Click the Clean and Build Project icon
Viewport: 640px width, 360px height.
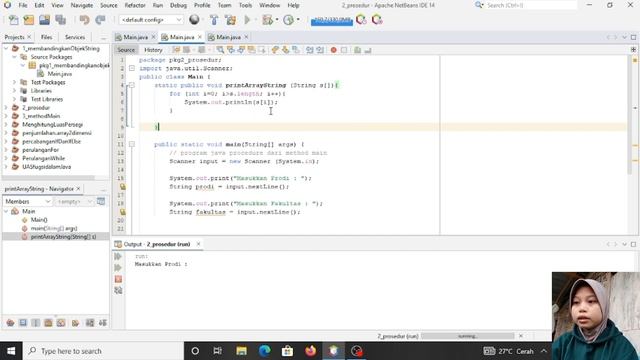pos(230,20)
